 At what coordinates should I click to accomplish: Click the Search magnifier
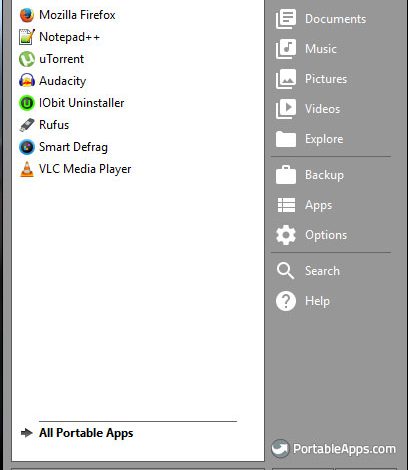285,271
